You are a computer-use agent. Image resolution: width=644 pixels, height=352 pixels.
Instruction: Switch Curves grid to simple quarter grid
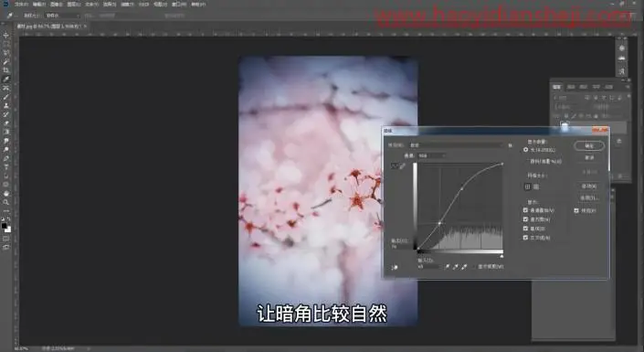[528, 187]
